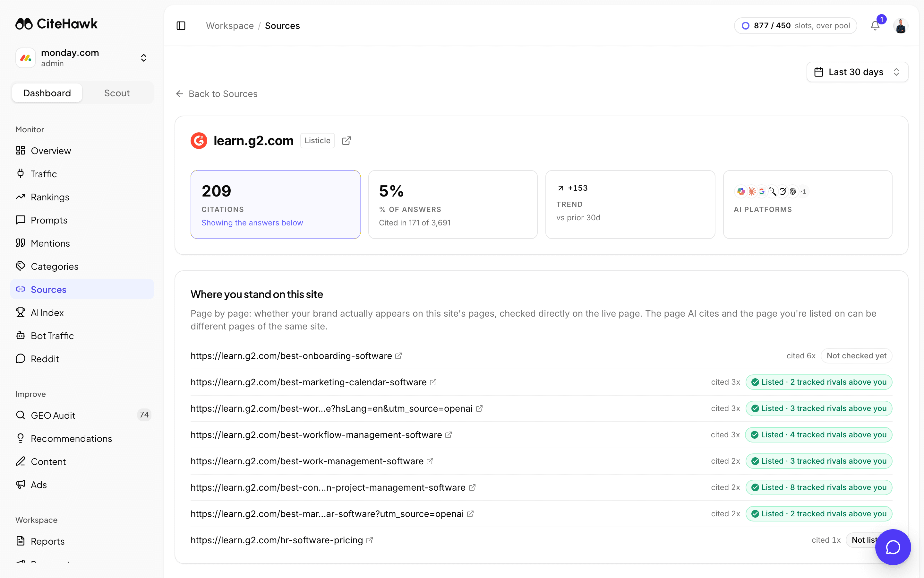Open Prompts in sidebar
924x578 pixels.
click(x=82, y=220)
